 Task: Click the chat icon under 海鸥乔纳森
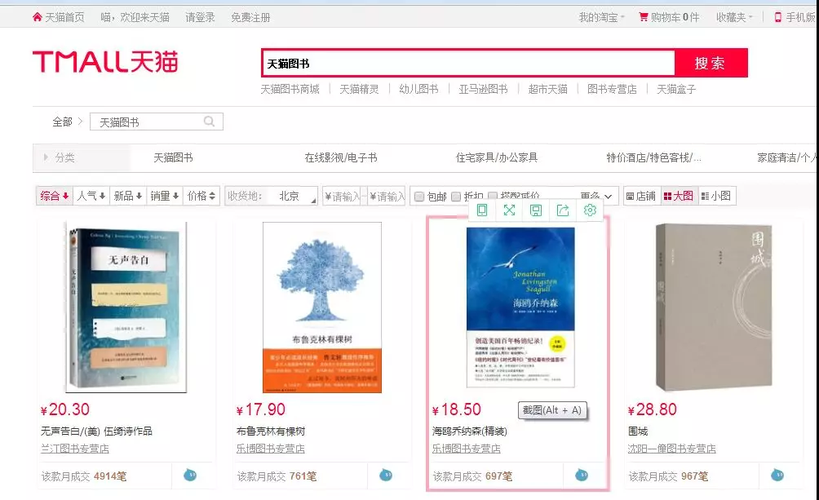pos(581,475)
